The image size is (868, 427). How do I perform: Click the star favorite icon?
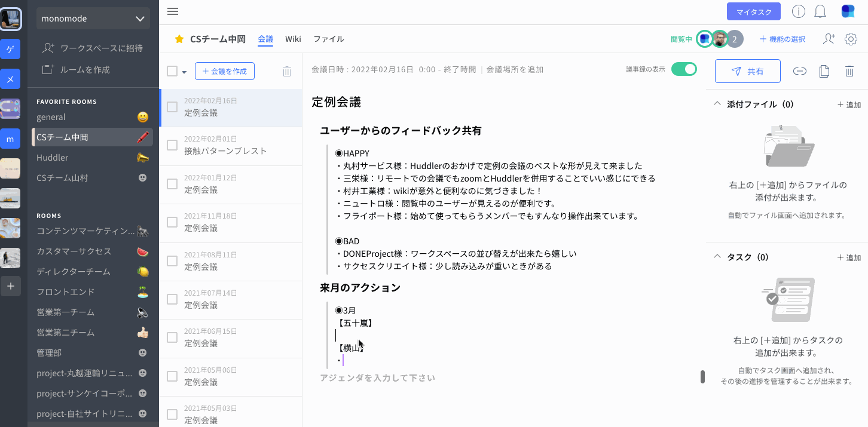tap(179, 39)
